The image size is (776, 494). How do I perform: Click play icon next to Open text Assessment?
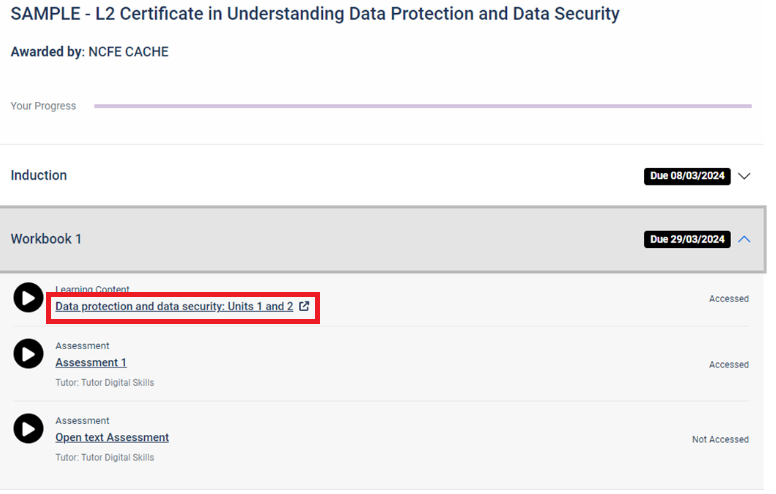[x=28, y=429]
